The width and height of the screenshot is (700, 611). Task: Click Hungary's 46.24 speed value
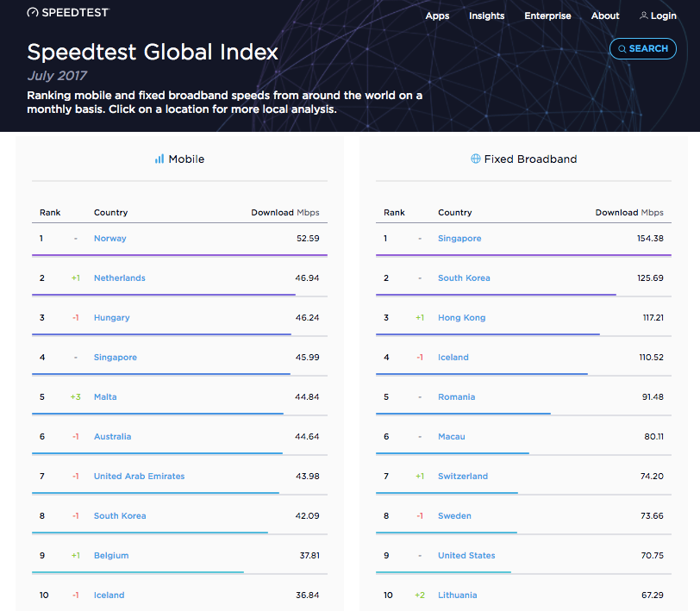click(307, 318)
